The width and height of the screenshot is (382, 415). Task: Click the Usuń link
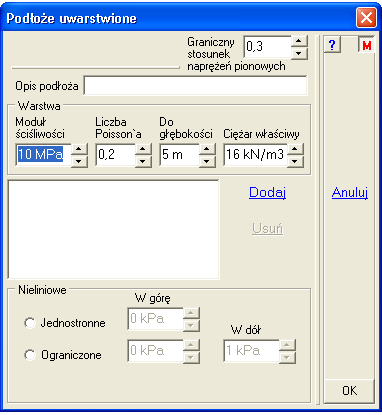pos(268,229)
